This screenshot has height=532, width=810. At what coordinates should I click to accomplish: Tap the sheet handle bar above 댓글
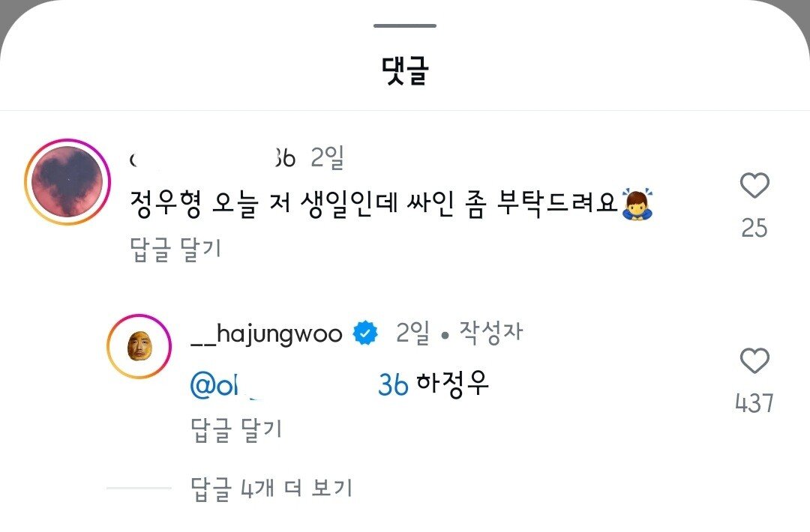(x=405, y=25)
